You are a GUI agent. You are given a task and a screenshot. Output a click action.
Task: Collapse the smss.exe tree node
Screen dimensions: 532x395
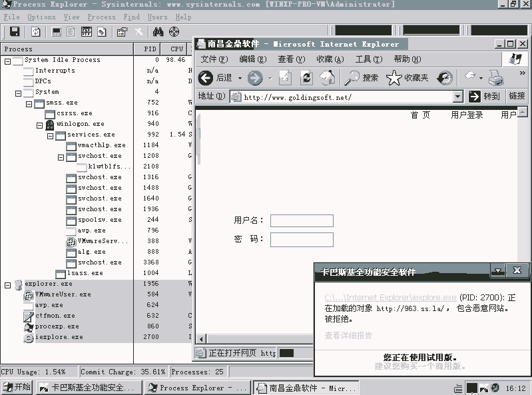[x=29, y=104]
